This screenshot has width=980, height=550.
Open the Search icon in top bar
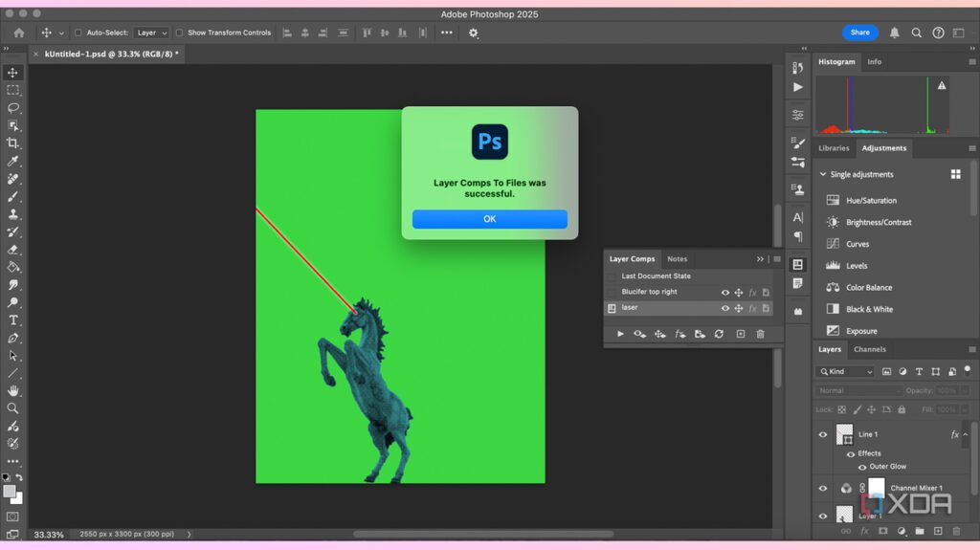[x=916, y=33]
